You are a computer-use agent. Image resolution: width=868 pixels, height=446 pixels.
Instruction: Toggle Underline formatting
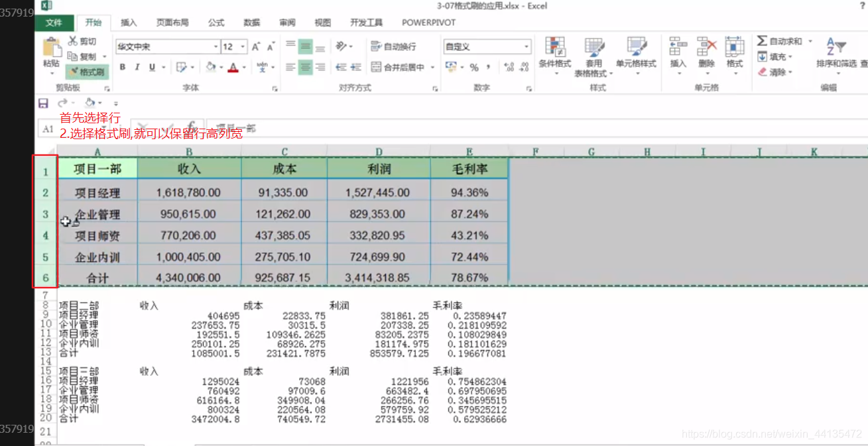point(152,67)
